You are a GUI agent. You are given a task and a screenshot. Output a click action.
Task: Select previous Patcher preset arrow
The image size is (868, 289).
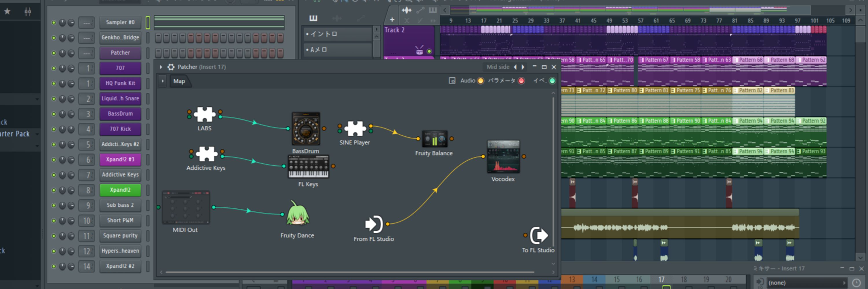tap(515, 67)
